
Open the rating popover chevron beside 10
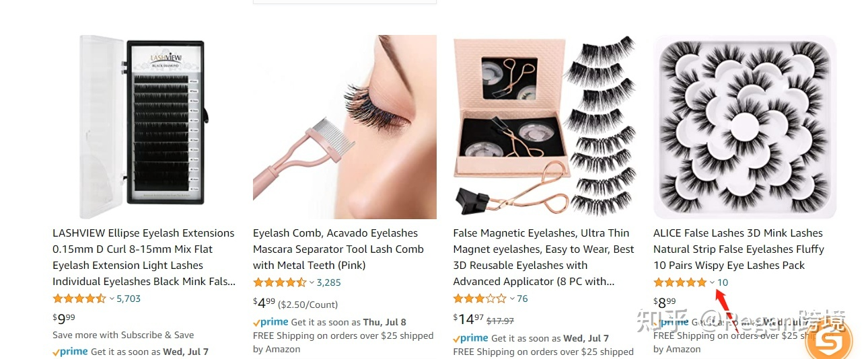713,283
